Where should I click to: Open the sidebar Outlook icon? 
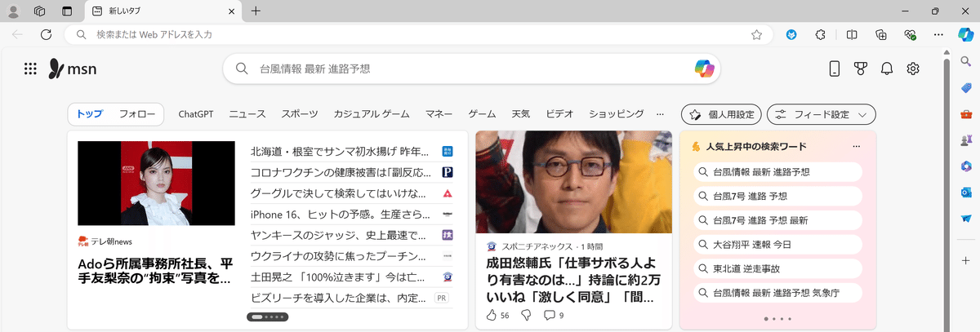click(966, 193)
